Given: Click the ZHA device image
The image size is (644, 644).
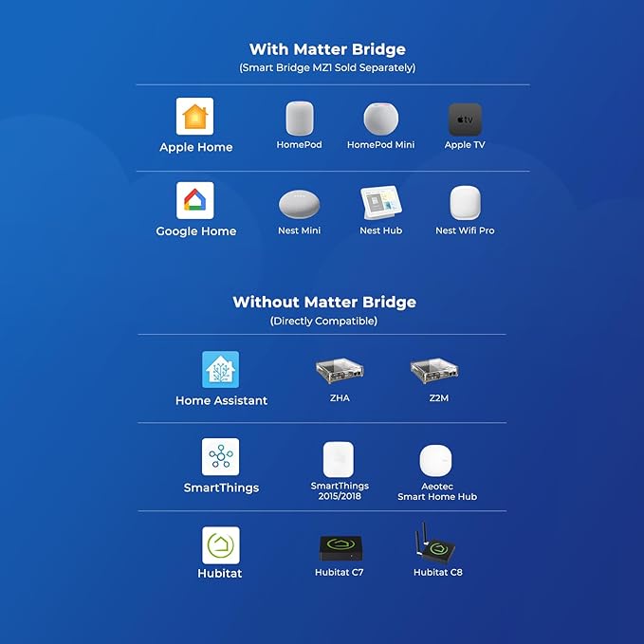Looking at the screenshot, I should click(340, 372).
